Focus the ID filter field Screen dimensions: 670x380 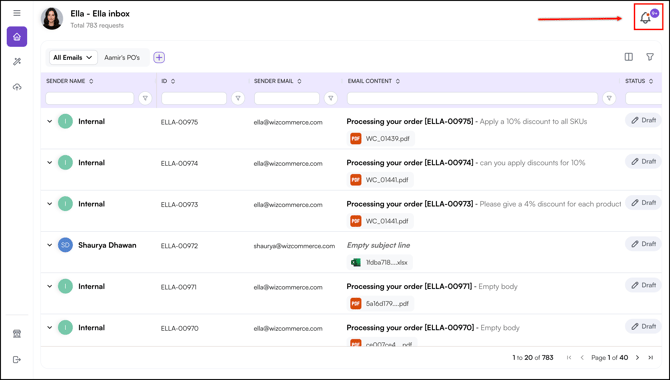coord(194,98)
